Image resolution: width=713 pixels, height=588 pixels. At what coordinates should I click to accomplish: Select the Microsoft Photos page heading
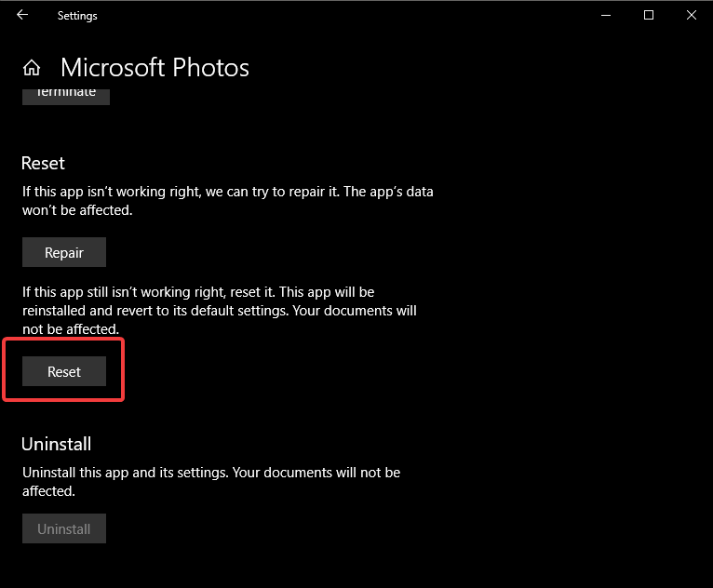[155, 68]
